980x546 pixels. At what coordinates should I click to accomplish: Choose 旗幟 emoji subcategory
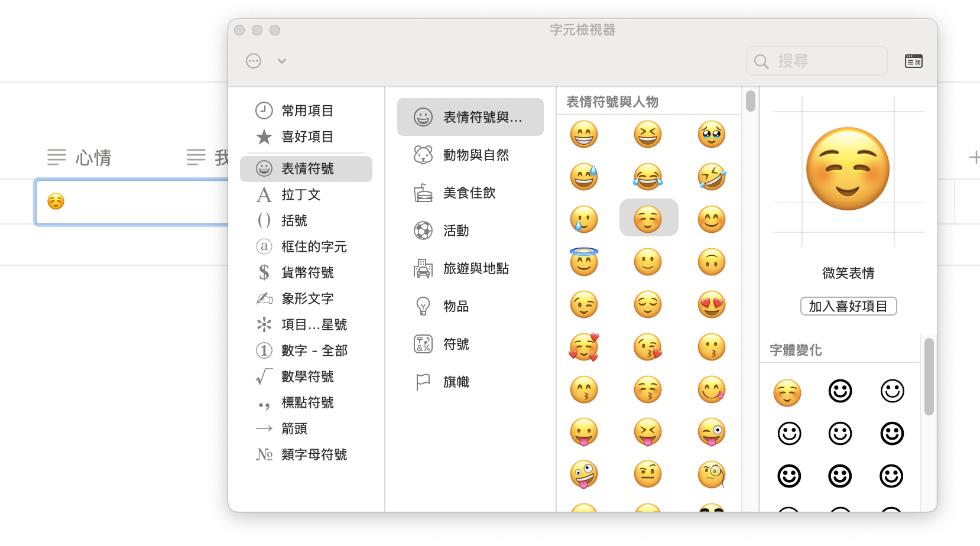point(470,382)
